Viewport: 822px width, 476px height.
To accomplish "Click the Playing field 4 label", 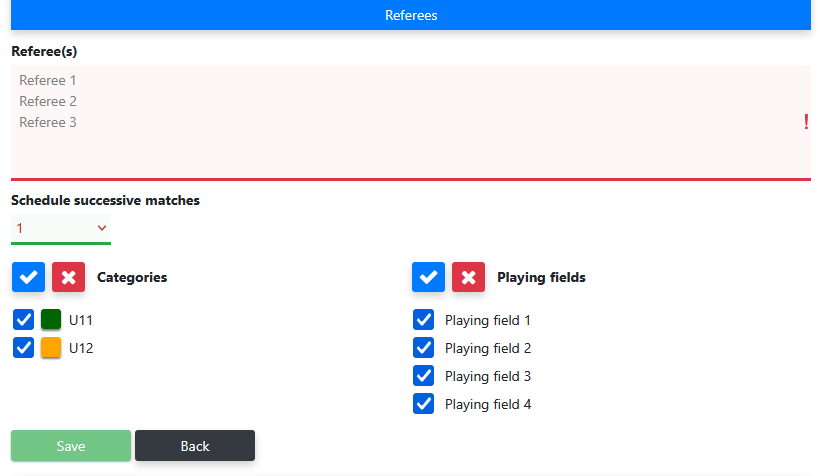I will 488,404.
